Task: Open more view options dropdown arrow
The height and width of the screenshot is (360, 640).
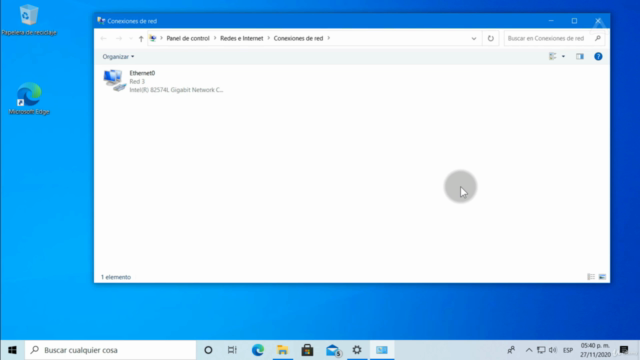Action: pos(563,56)
